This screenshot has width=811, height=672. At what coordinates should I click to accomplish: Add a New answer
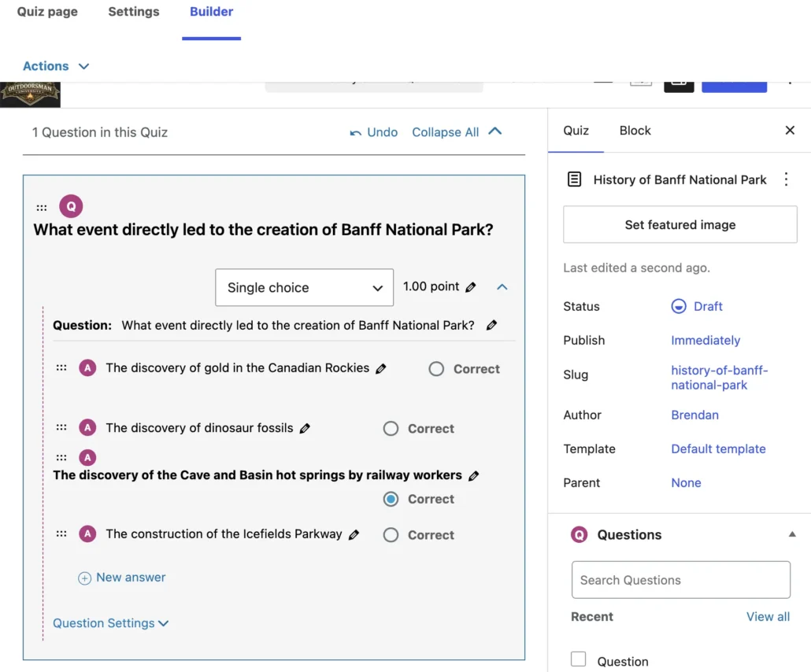pos(122,578)
